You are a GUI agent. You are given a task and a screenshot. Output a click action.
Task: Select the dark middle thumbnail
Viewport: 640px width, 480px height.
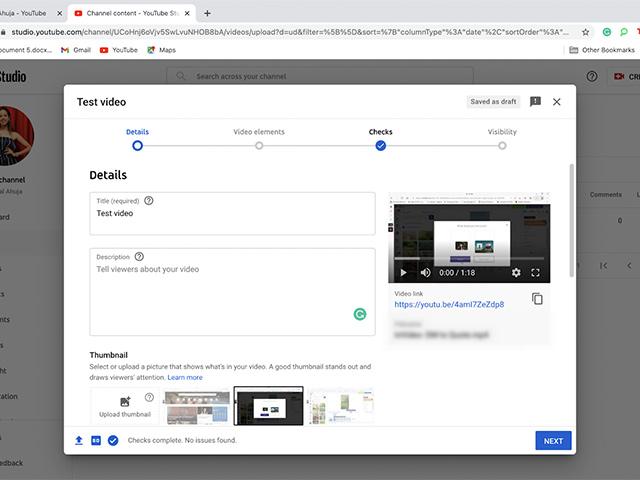[269, 406]
